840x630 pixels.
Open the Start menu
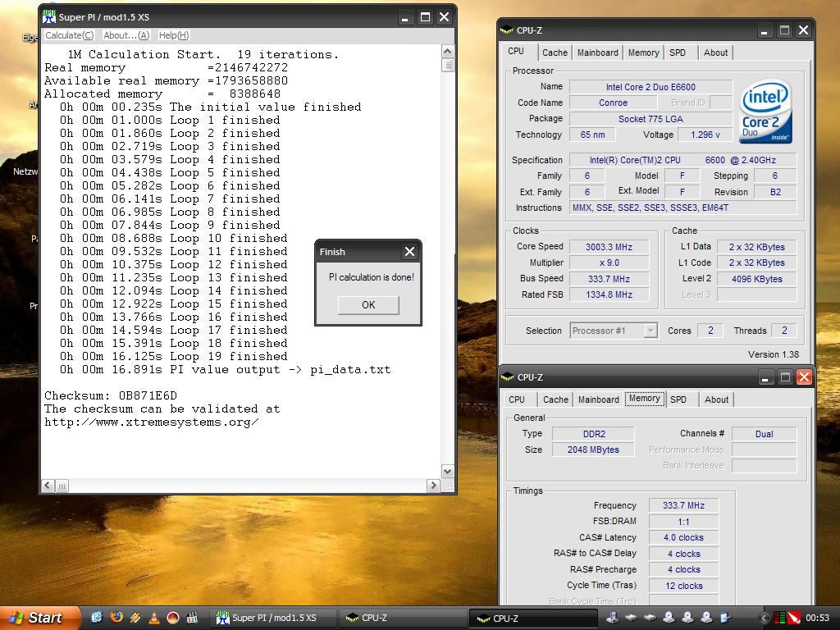click(39, 618)
